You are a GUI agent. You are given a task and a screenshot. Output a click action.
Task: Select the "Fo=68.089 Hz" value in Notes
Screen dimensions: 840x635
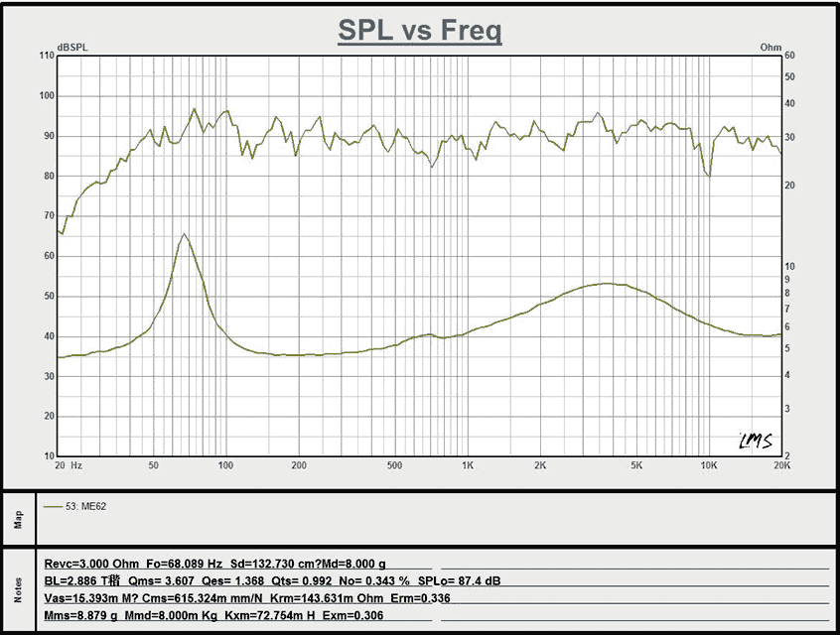pyautogui.click(x=185, y=564)
